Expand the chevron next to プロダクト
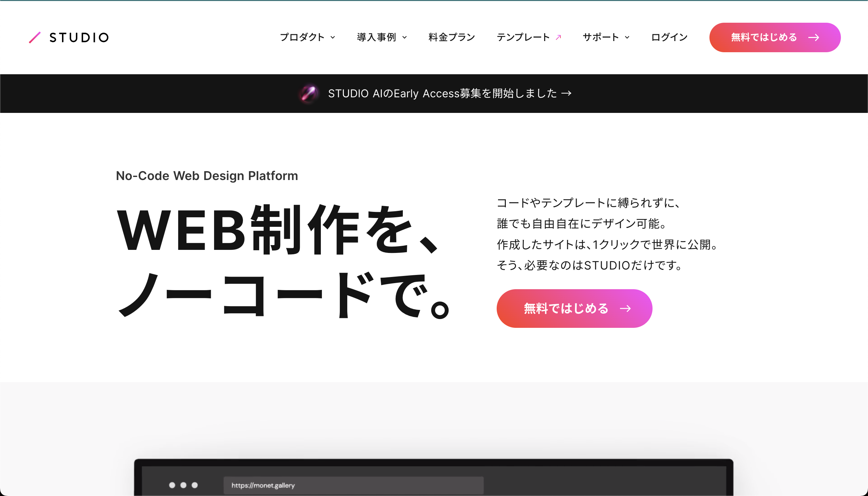This screenshot has width=868, height=496. point(333,38)
